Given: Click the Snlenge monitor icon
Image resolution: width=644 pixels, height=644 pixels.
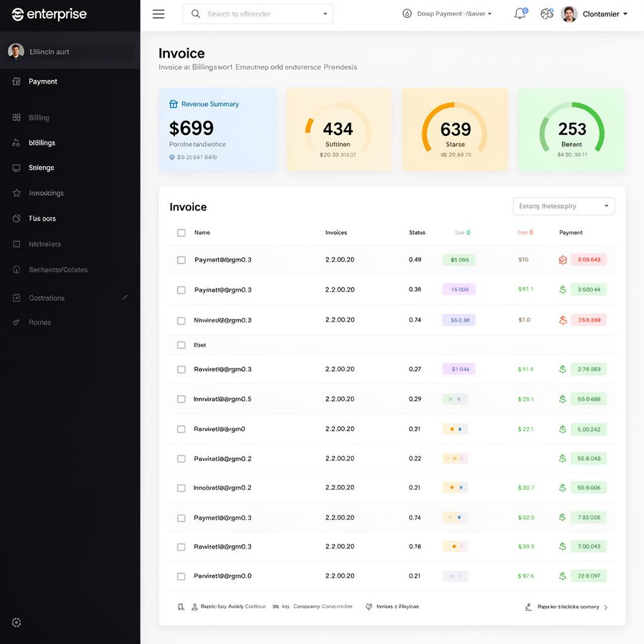Looking at the screenshot, I should click(16, 167).
